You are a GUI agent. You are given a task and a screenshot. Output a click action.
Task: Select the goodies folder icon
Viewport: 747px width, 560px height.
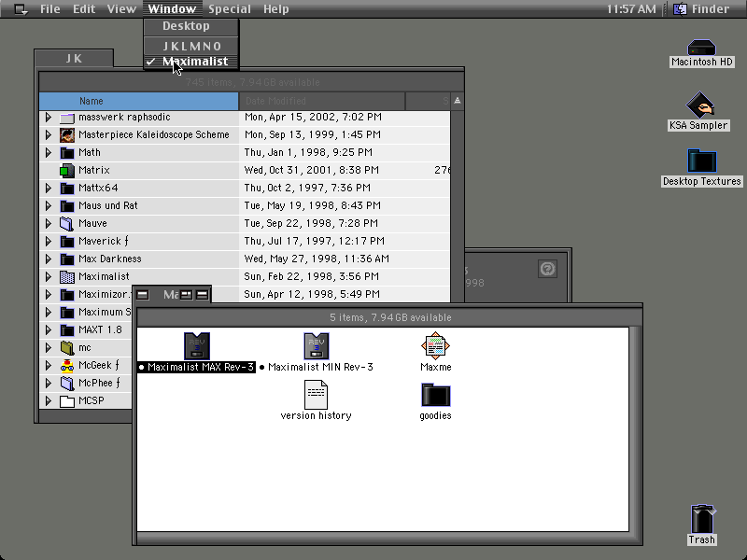pyautogui.click(x=435, y=395)
